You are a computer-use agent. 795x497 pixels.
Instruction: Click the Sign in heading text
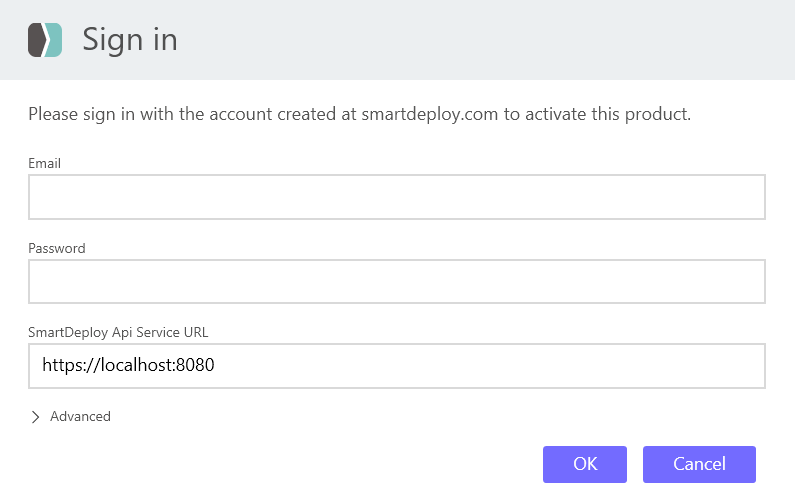tap(130, 40)
